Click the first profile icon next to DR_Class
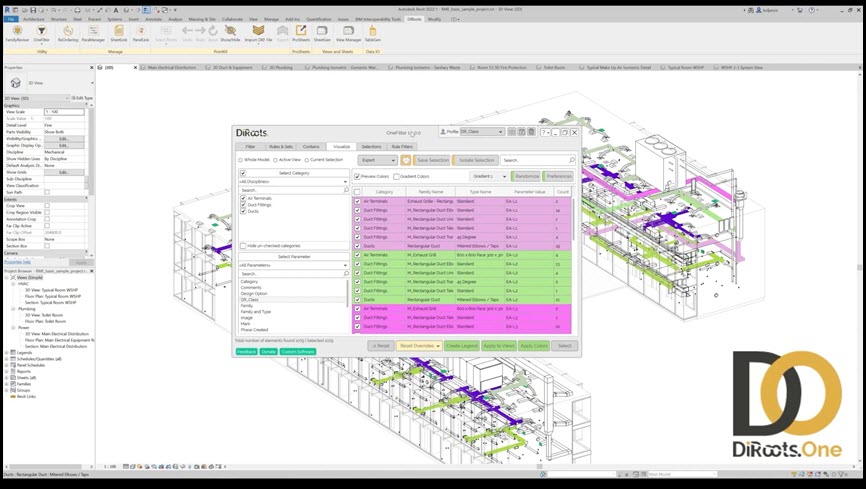The height and width of the screenshot is (489, 866). (512, 132)
